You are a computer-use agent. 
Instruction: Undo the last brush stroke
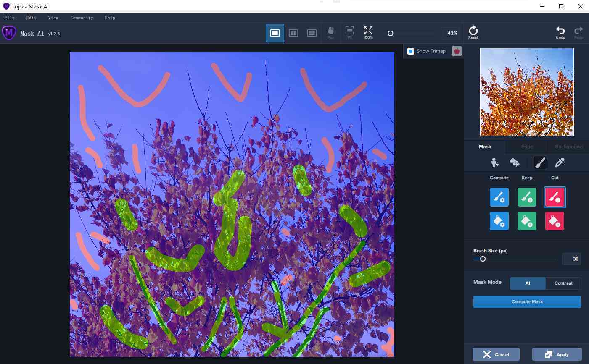pos(560,32)
